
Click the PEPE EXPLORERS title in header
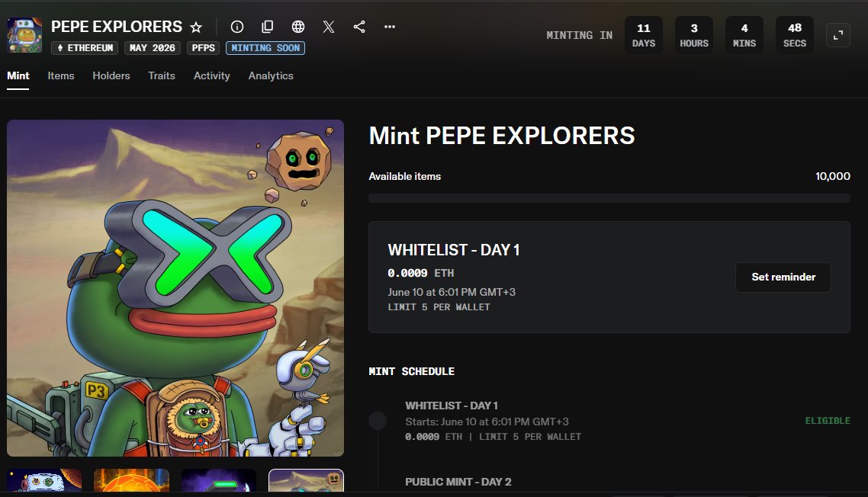117,27
